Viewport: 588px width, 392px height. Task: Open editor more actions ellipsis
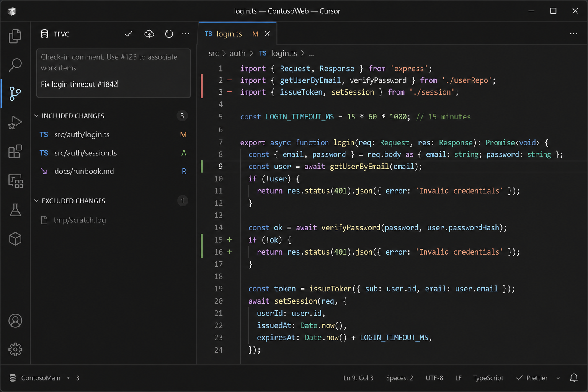[573, 34]
